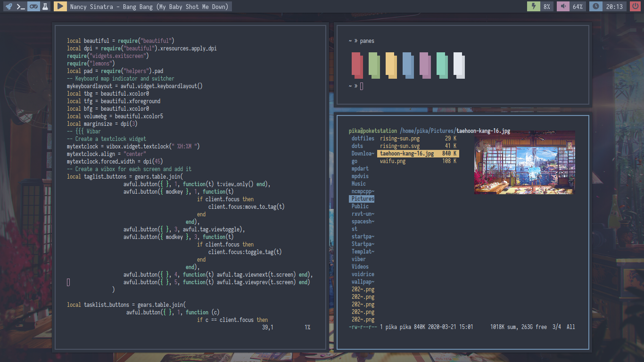
Task: Click the 64% volume level text
Action: [578, 7]
